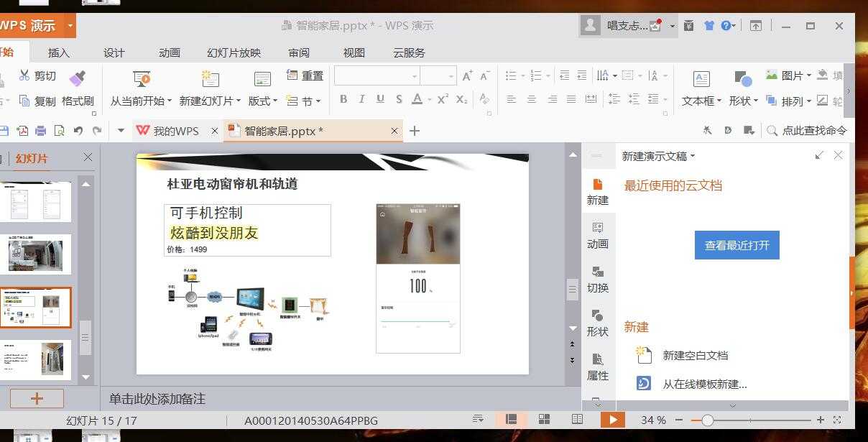Open Transition (切换) in side panel
The image size is (868, 442).
tap(598, 279)
